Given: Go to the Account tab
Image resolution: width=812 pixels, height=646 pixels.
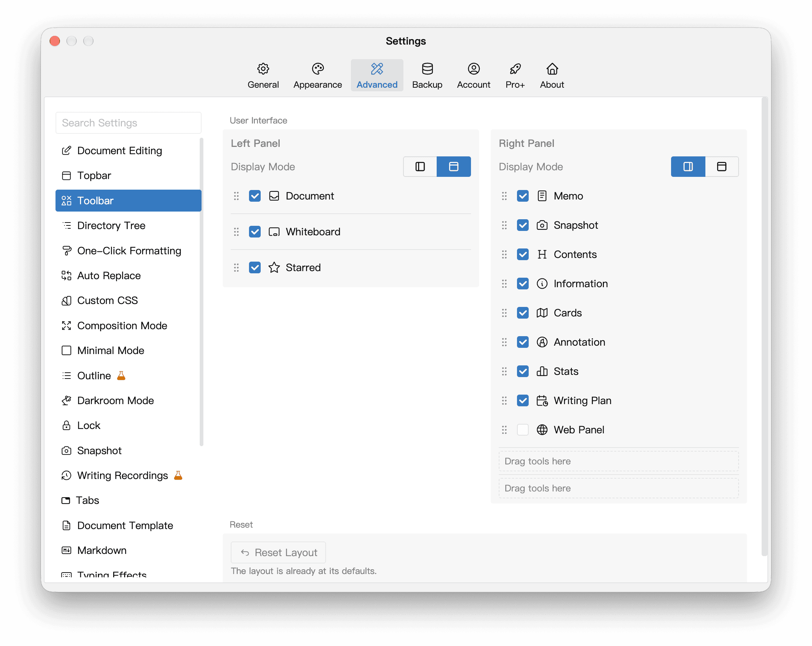Looking at the screenshot, I should 474,75.
